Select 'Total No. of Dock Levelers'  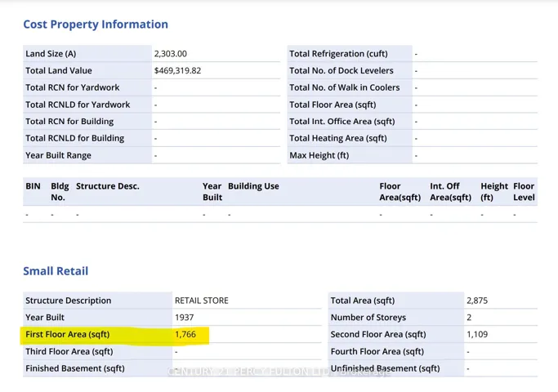pos(341,70)
